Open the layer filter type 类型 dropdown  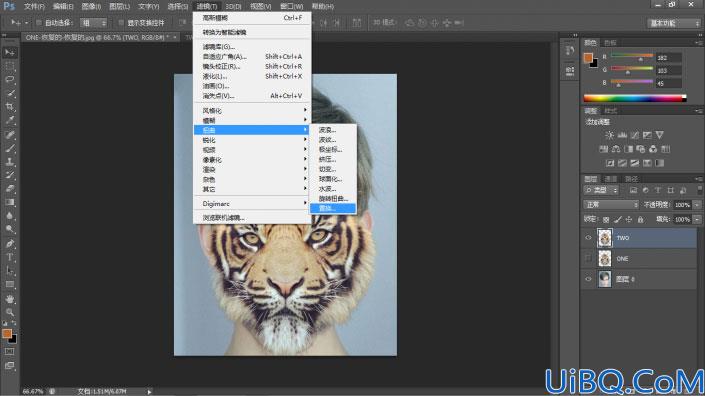[x=602, y=190]
